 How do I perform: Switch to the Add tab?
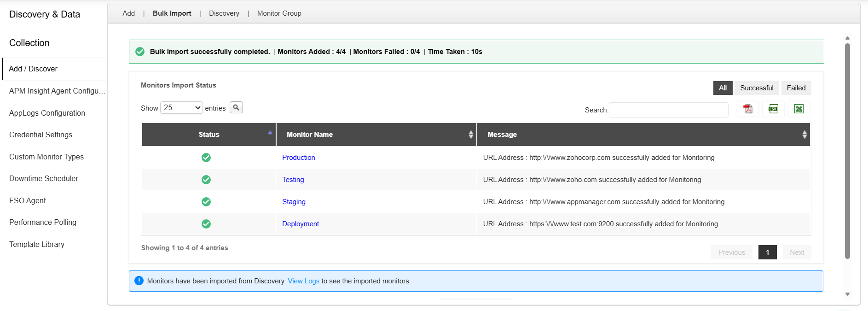pos(129,13)
